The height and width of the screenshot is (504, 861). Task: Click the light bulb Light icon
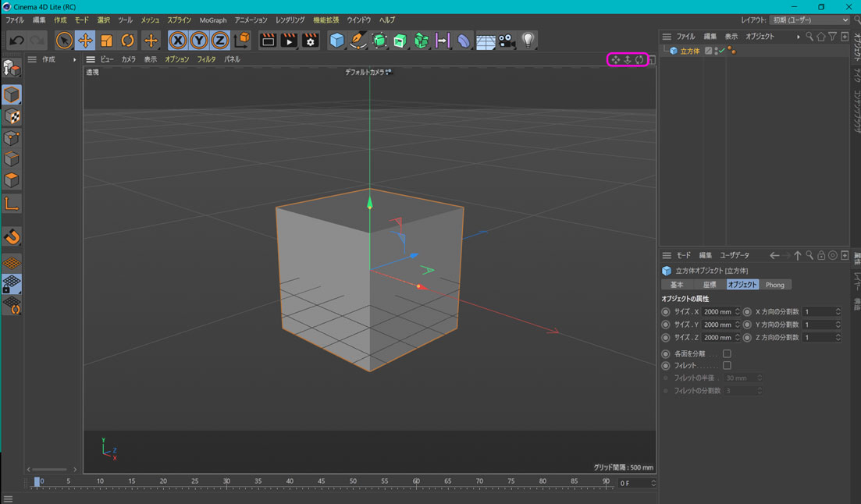pos(528,40)
